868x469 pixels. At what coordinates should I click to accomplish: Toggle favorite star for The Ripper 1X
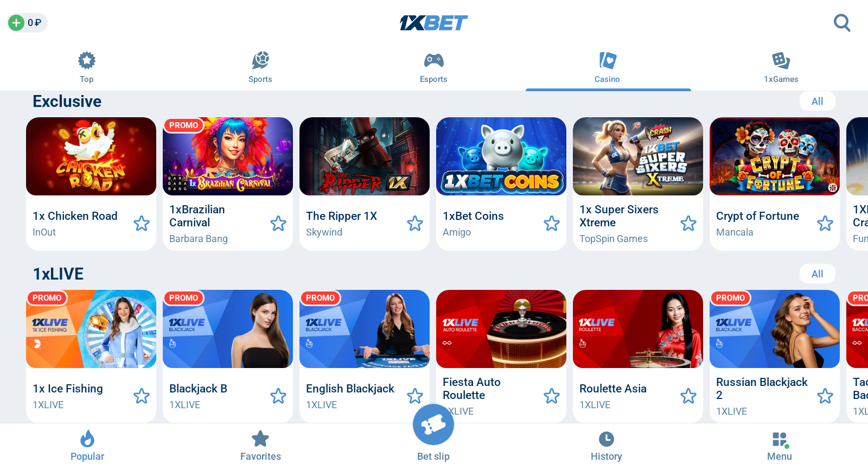tap(415, 223)
